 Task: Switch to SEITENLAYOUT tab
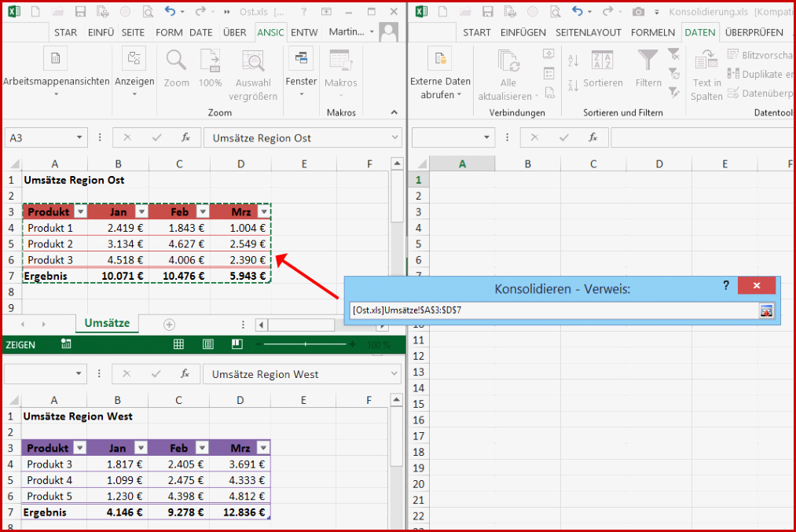tap(589, 32)
